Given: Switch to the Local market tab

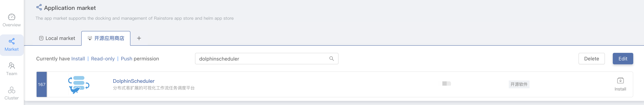Looking at the screenshot, I should [57, 38].
